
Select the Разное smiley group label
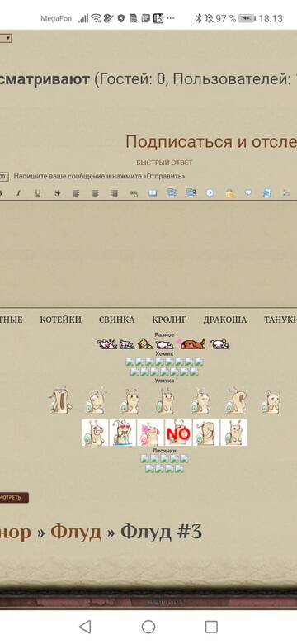coord(164,334)
